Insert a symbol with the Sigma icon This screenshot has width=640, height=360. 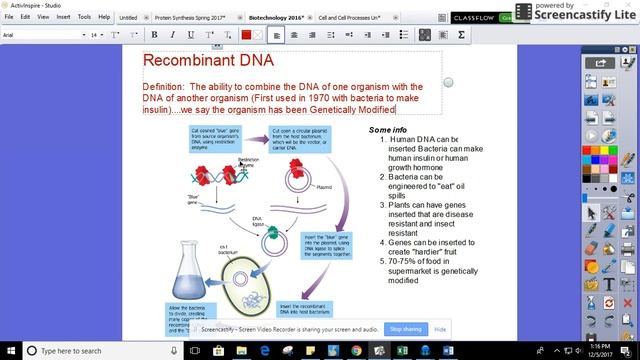point(461,35)
